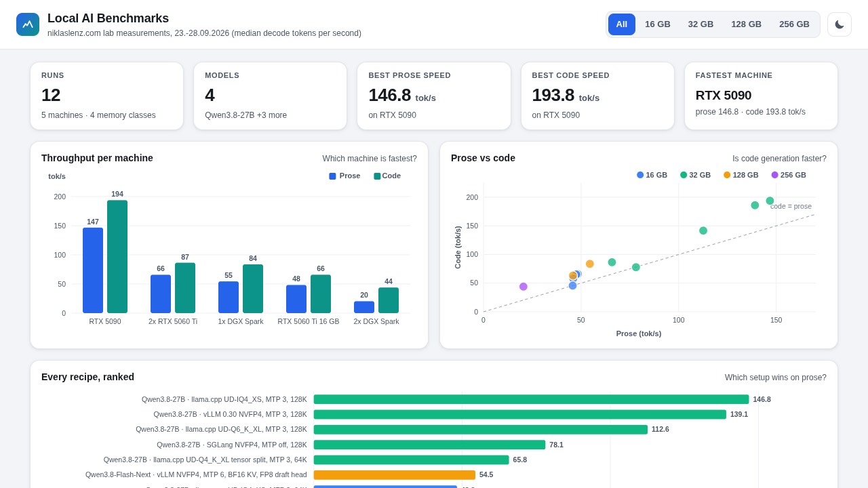Click the '1x DGX Spark' axis label
The image size is (868, 488).
(x=241, y=321)
